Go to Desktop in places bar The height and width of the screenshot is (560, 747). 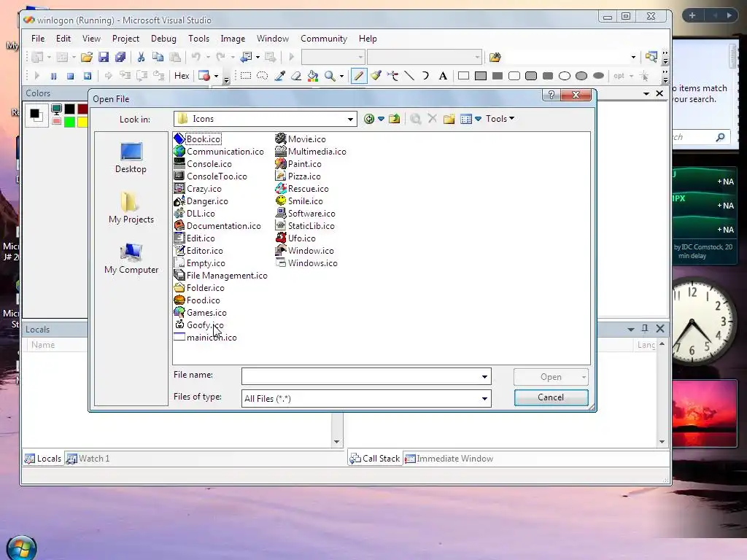pos(131,158)
